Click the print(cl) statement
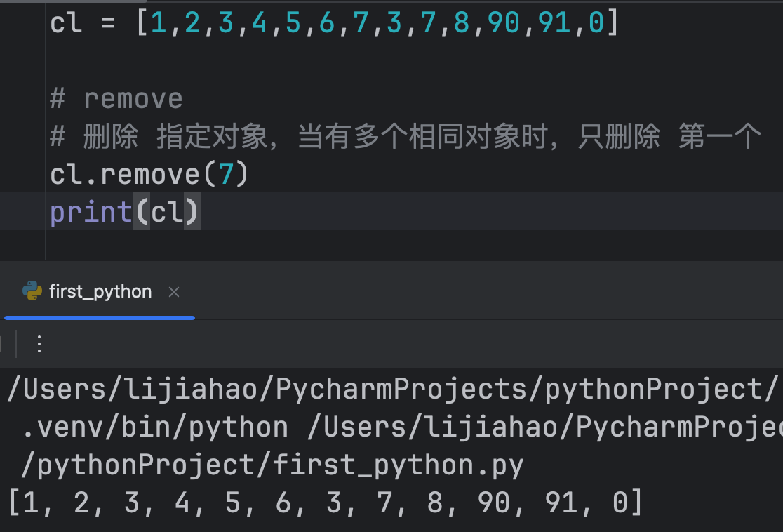 125,212
